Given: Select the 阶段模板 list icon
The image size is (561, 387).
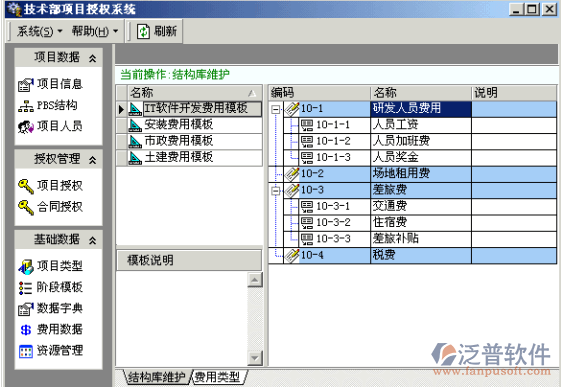Looking at the screenshot, I should point(26,288).
